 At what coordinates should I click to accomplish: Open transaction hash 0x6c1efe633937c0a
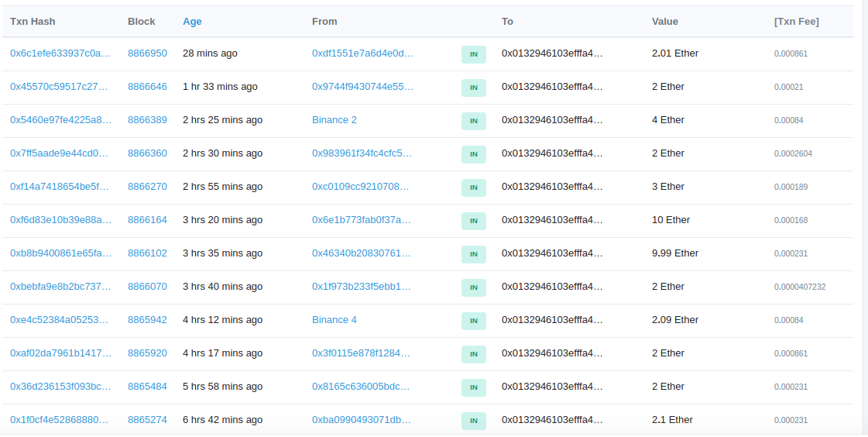(60, 53)
